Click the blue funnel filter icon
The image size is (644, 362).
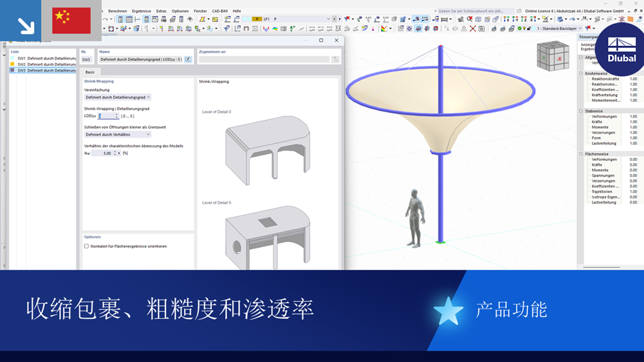pos(226,29)
